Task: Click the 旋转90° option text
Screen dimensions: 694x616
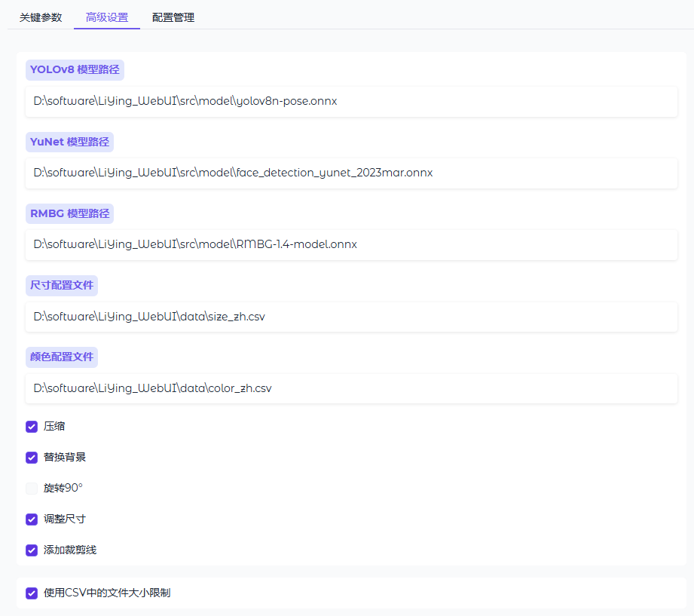Action: [x=63, y=489]
